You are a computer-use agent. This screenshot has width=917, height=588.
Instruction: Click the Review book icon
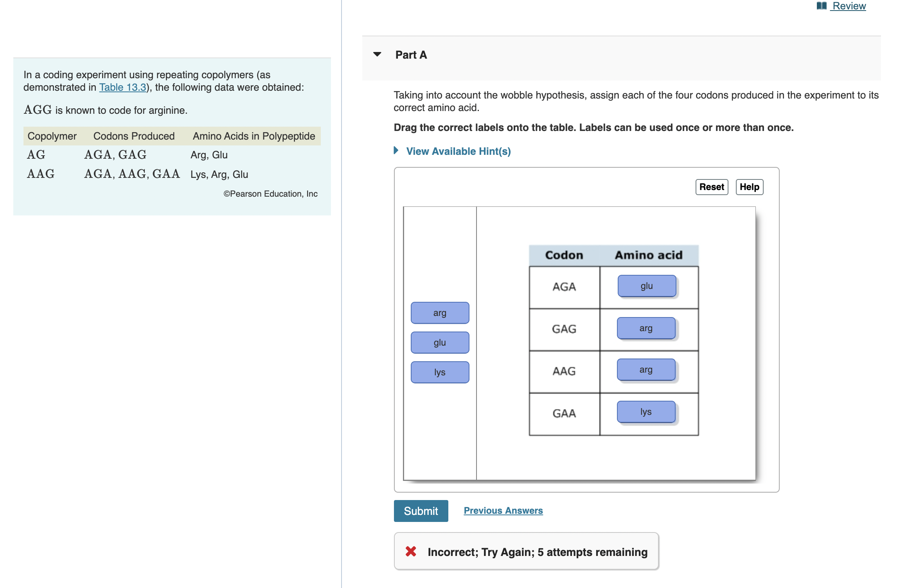(x=821, y=6)
